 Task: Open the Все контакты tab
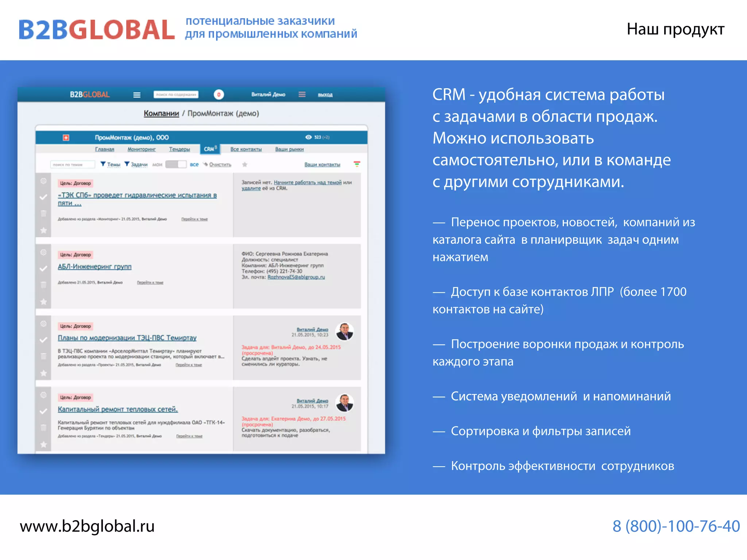click(246, 149)
